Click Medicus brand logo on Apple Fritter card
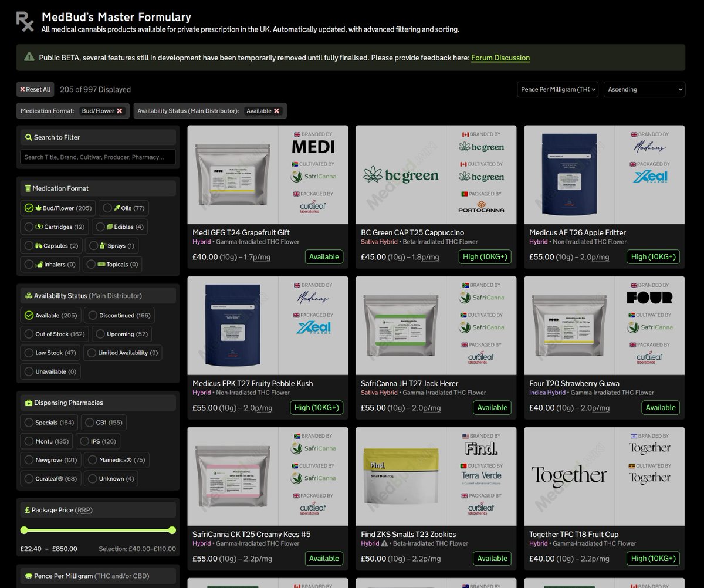Viewport: 704px width, 588px height. [650, 146]
